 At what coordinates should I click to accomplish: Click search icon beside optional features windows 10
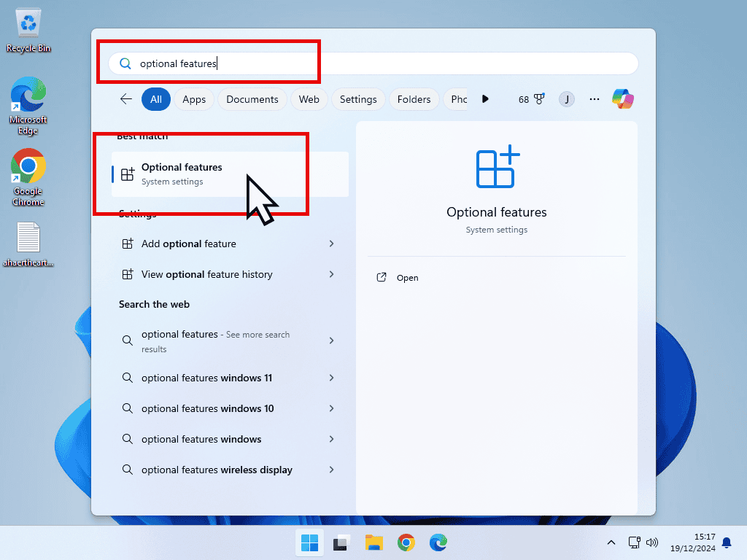[x=127, y=408]
